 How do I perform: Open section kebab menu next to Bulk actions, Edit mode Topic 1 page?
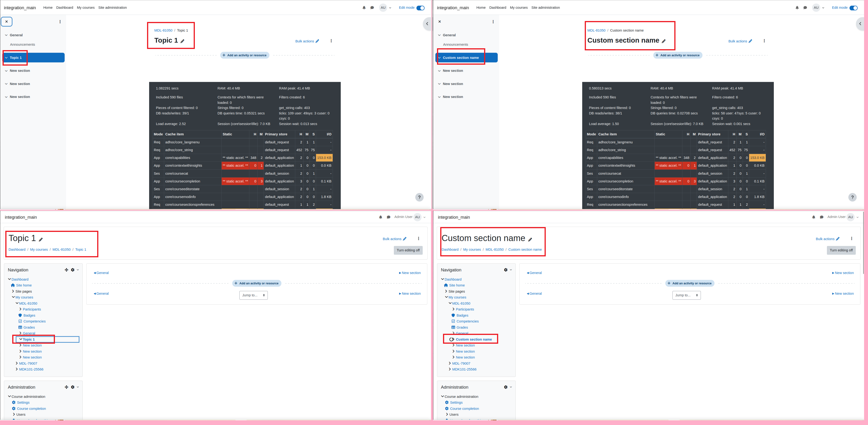pos(331,41)
